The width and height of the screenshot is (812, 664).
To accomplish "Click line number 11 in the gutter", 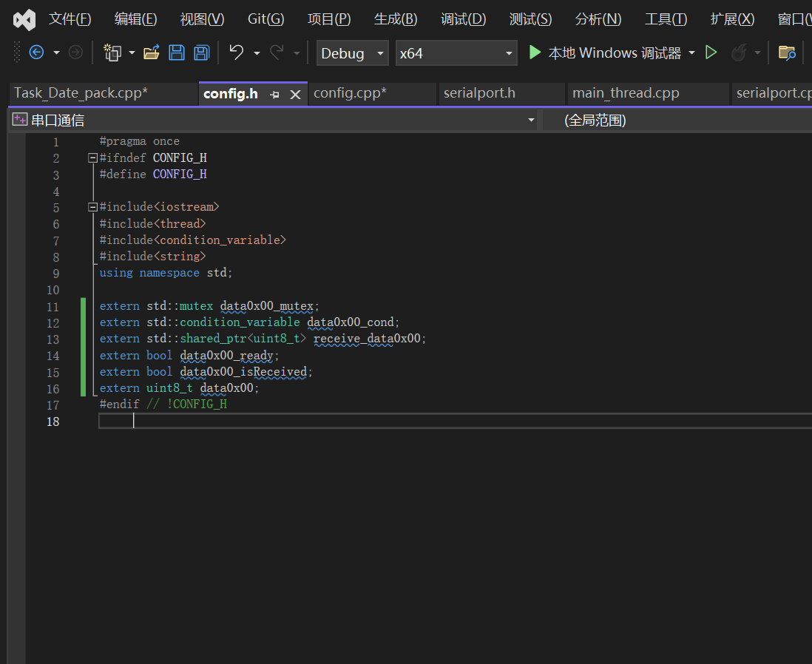I will 53,307.
